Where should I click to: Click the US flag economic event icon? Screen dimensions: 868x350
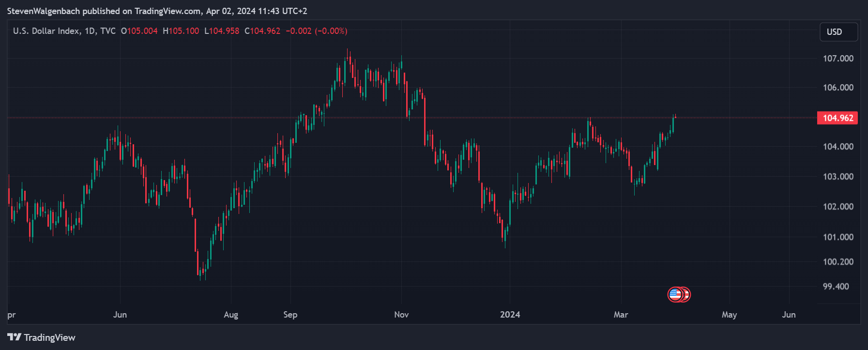675,294
